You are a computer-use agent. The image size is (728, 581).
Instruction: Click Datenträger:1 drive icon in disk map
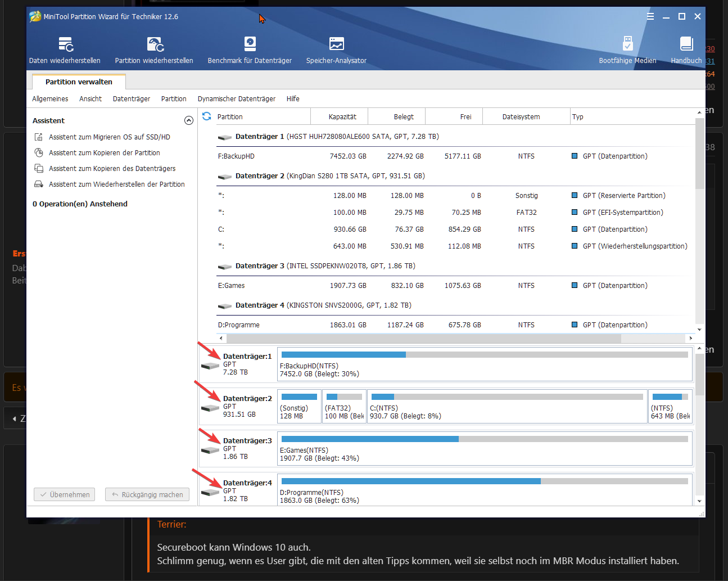click(x=210, y=366)
